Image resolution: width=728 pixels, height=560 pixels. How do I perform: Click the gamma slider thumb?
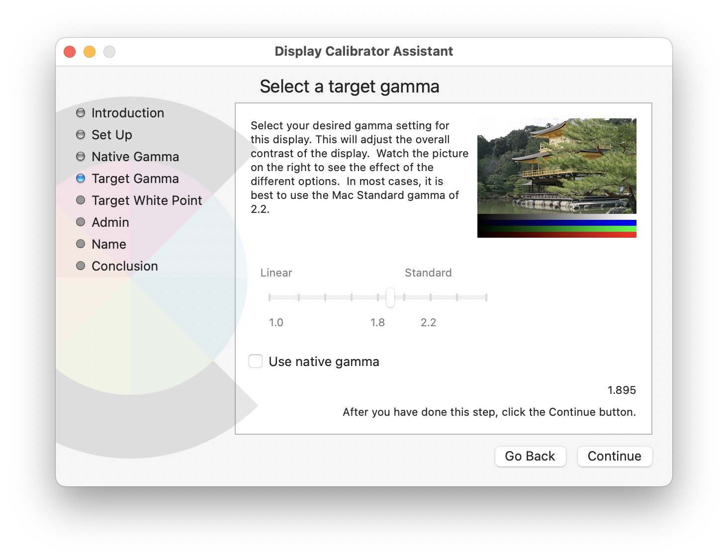pyautogui.click(x=390, y=297)
